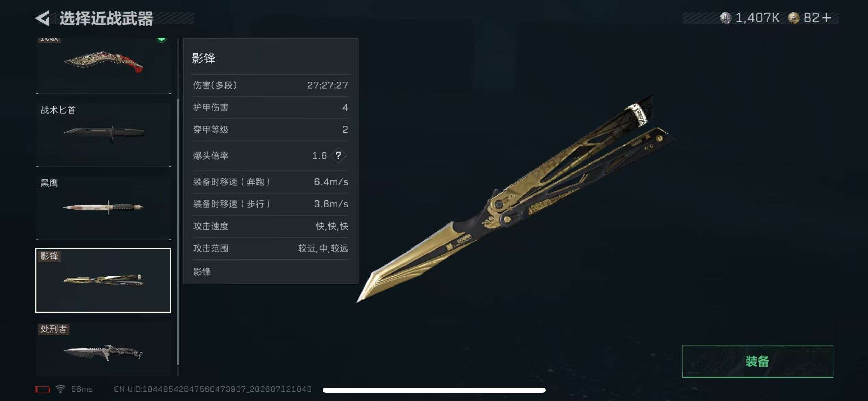868x401 pixels.
Task: Tap the white home indicator bar
Action: [x=434, y=390]
